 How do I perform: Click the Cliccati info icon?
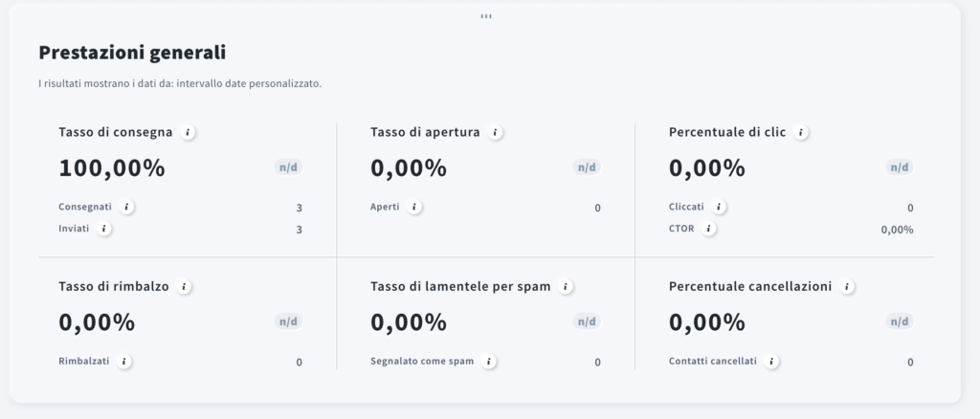719,207
